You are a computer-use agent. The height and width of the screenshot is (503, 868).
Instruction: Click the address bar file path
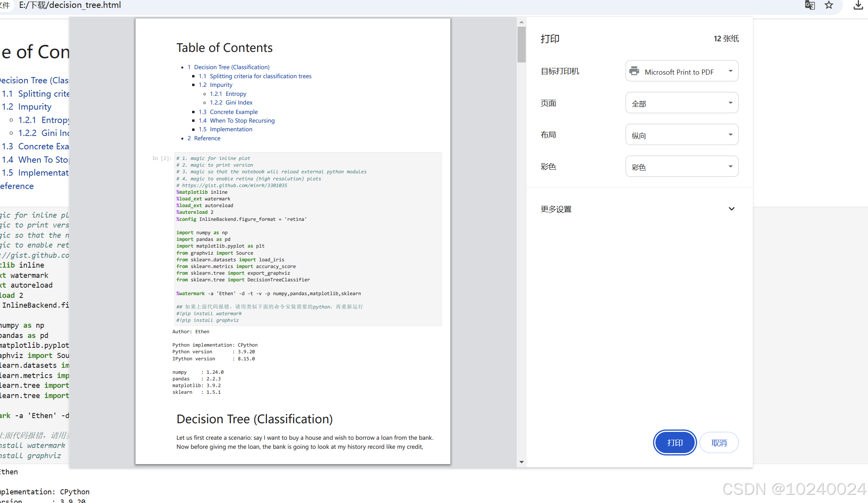point(70,5)
